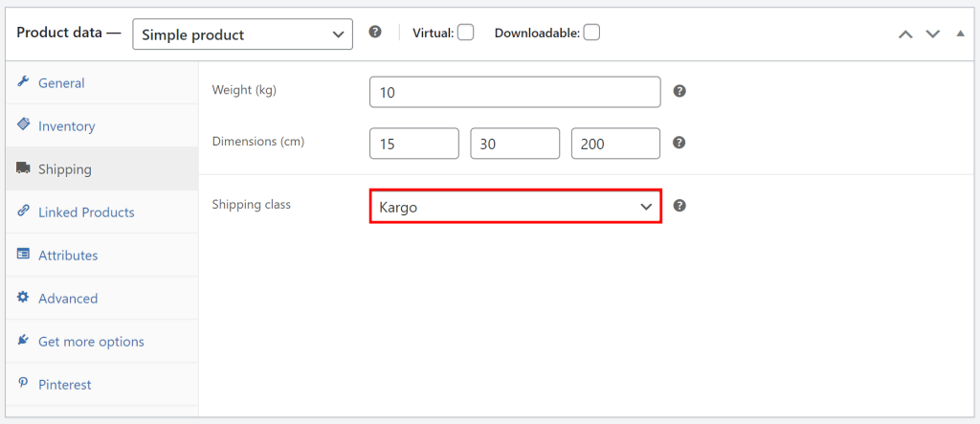Collapse the Product data panel triangle
This screenshot has width=980, height=424.
point(960,33)
